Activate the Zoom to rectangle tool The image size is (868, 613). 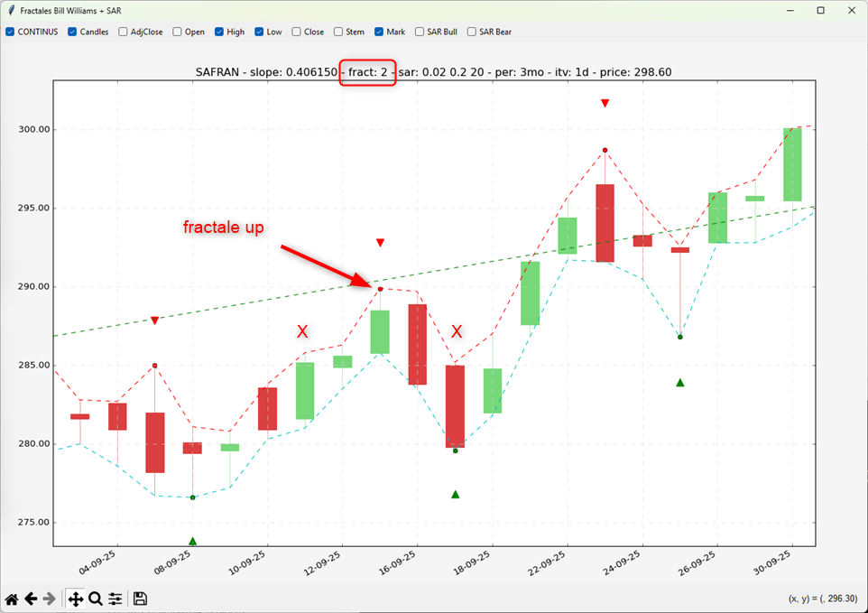tap(96, 599)
